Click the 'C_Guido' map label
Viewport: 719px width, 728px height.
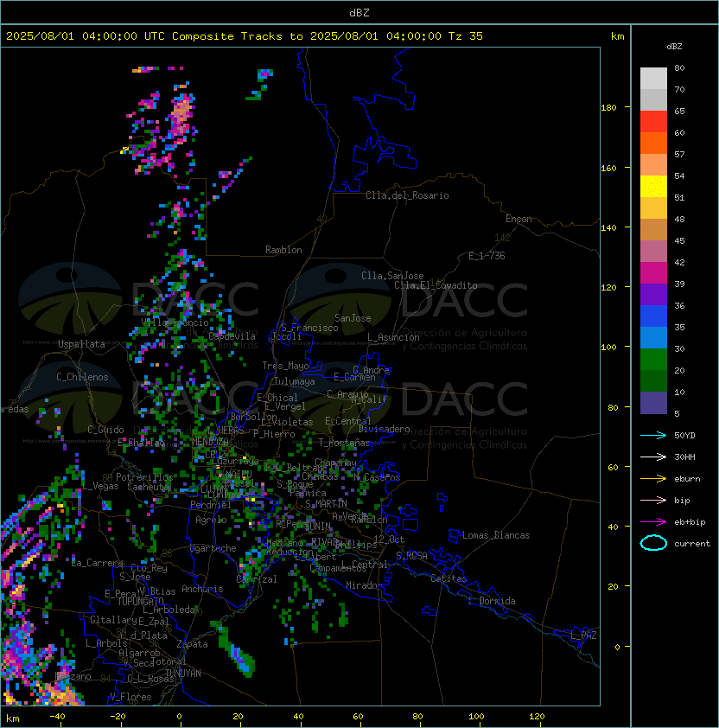tap(105, 430)
